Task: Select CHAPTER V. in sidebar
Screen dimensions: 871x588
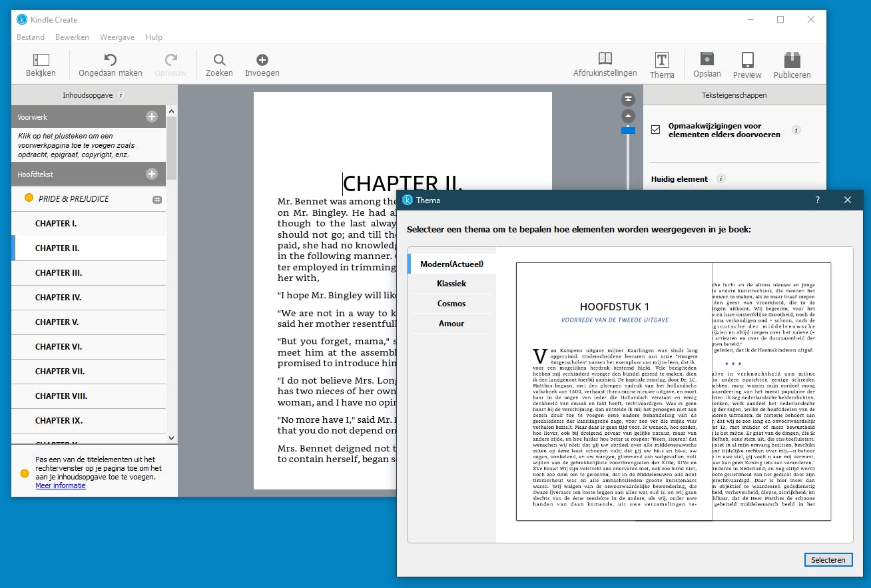Action: [89, 322]
